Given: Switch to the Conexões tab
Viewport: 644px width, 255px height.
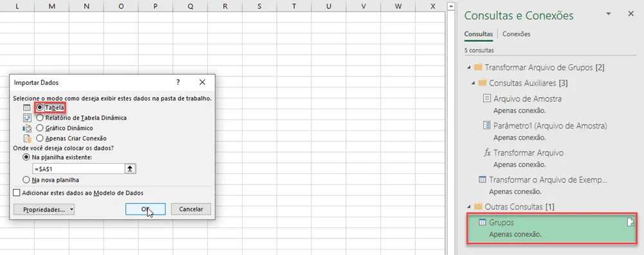Looking at the screenshot, I should coord(516,34).
